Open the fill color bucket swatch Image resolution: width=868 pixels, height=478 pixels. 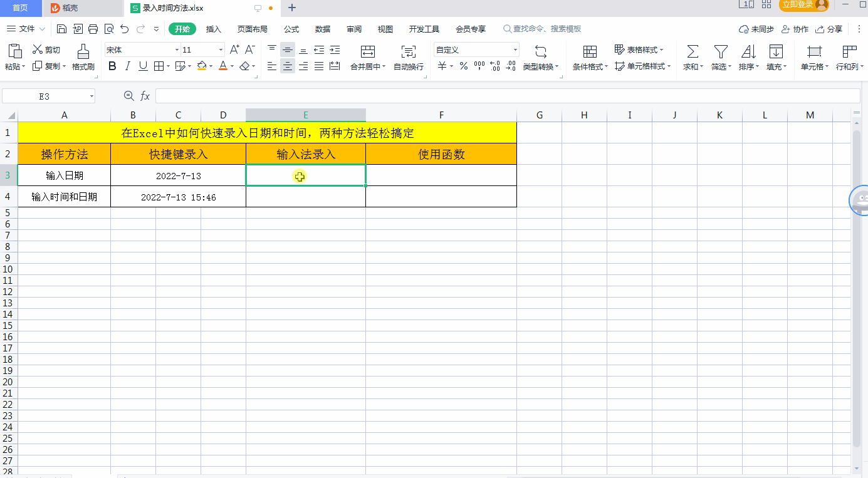click(x=201, y=66)
